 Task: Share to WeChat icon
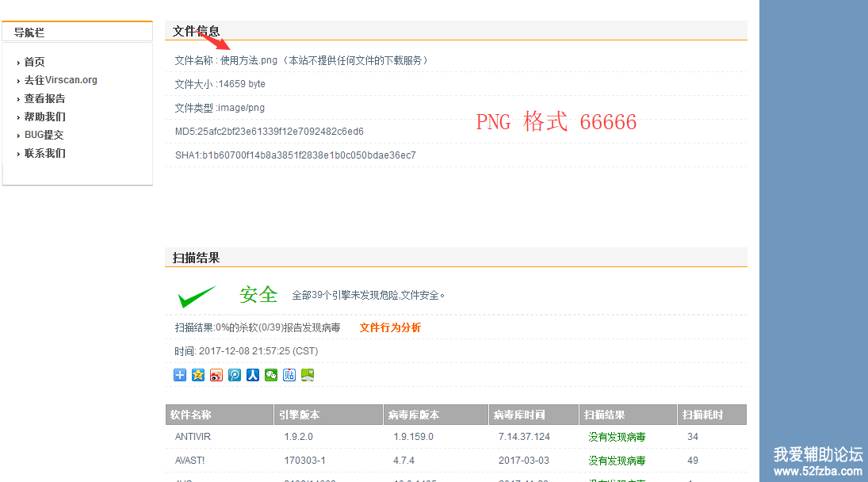271,375
